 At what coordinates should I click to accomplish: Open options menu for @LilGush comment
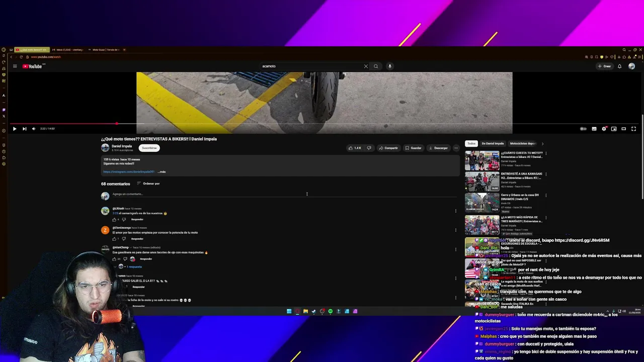coord(456,211)
